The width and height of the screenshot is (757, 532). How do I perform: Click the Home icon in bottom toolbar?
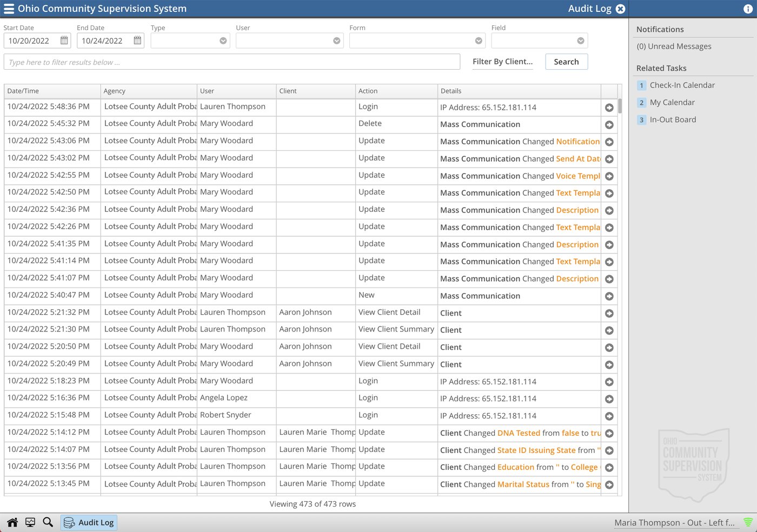[12, 522]
